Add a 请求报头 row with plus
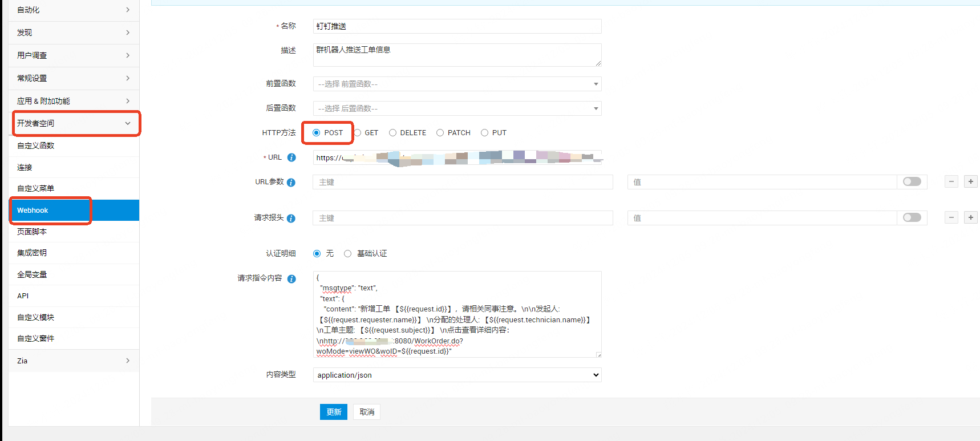The width and height of the screenshot is (980, 441). [x=971, y=218]
